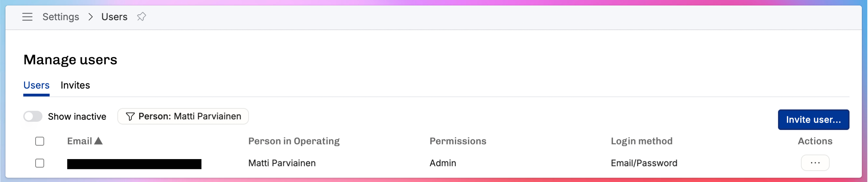Click the breadcrumb chevron separator
868x182 pixels.
tap(90, 17)
